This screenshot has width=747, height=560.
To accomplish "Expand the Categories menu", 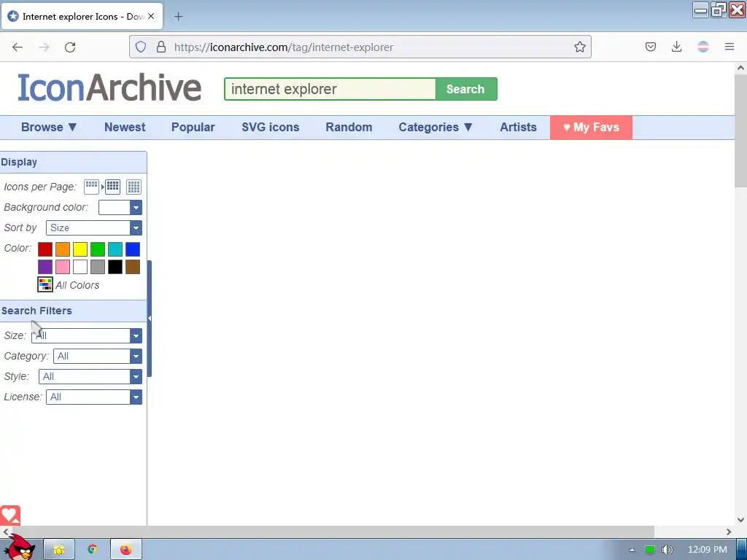I will pyautogui.click(x=436, y=127).
